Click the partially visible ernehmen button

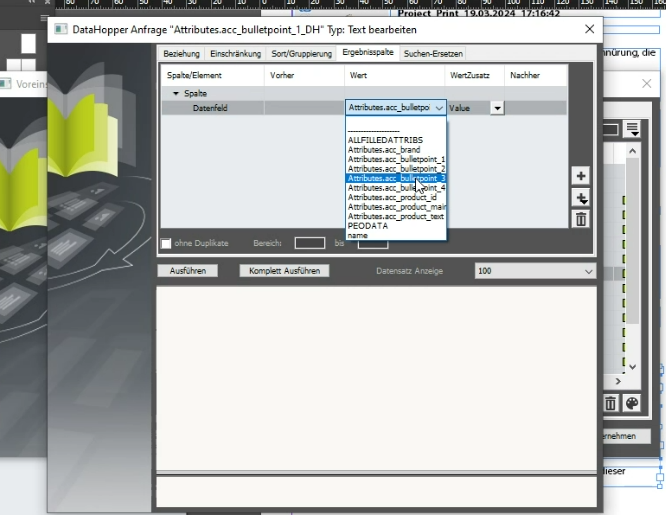click(x=626, y=436)
